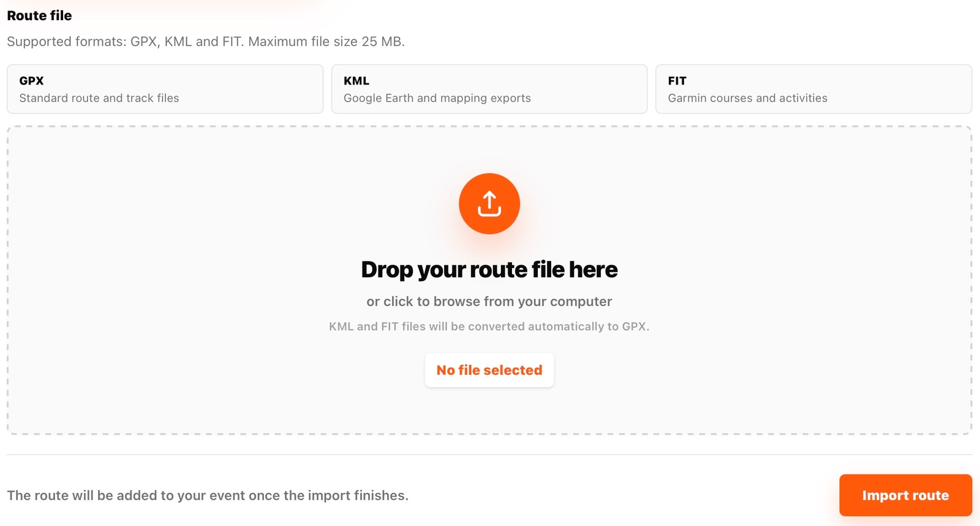Click 'Standard route and track files' text
980x526 pixels.
pyautogui.click(x=99, y=98)
